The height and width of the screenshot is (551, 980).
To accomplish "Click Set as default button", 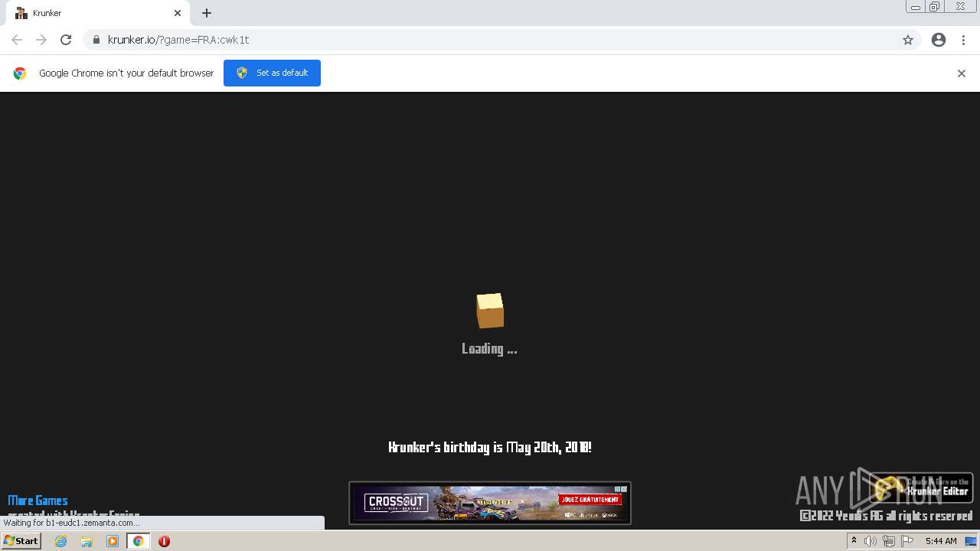I will click(x=272, y=73).
